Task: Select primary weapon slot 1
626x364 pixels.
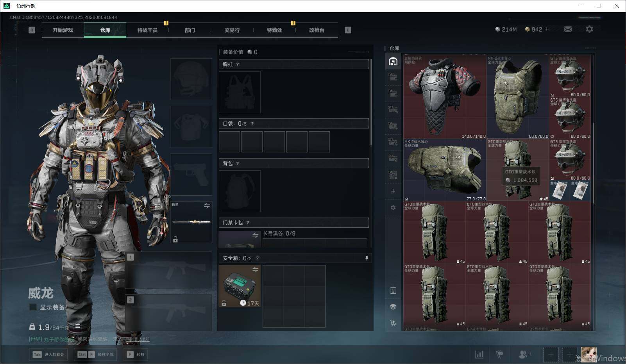Action: tap(169, 270)
